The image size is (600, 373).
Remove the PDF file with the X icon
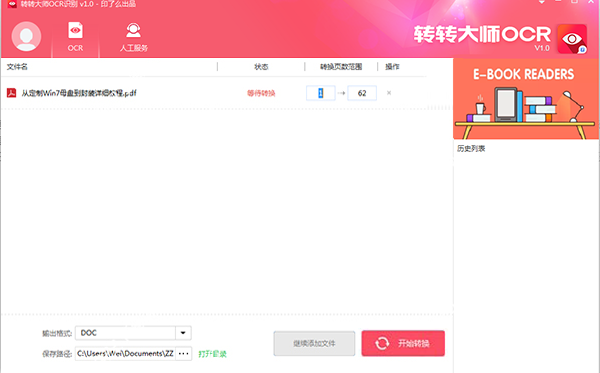(389, 93)
